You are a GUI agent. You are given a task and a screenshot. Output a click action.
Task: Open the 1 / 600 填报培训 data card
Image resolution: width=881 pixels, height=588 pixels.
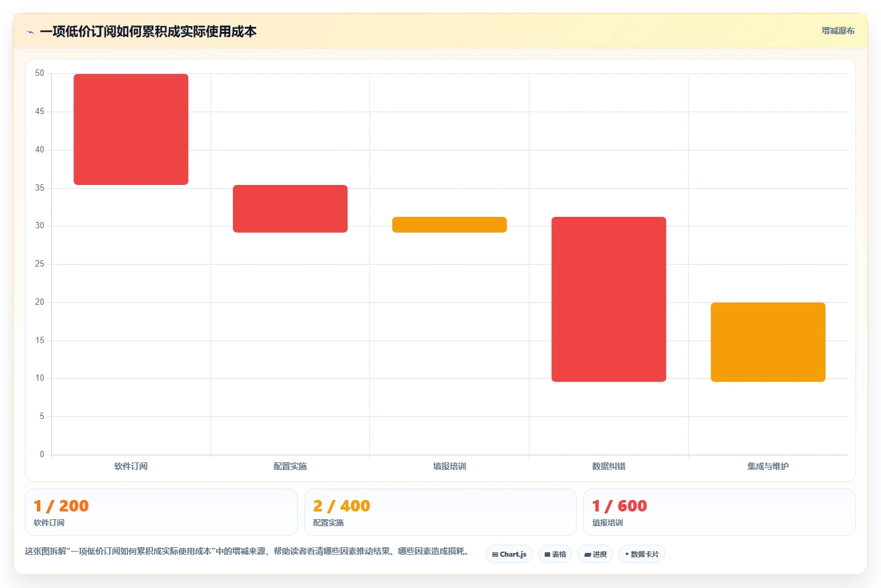tap(720, 512)
